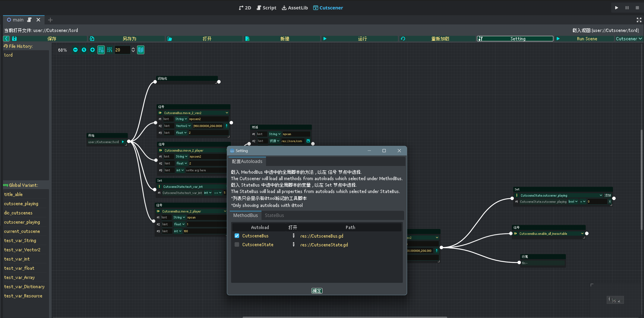Switch to the StateBus tab
The width and height of the screenshot is (644, 318).
[x=274, y=215]
